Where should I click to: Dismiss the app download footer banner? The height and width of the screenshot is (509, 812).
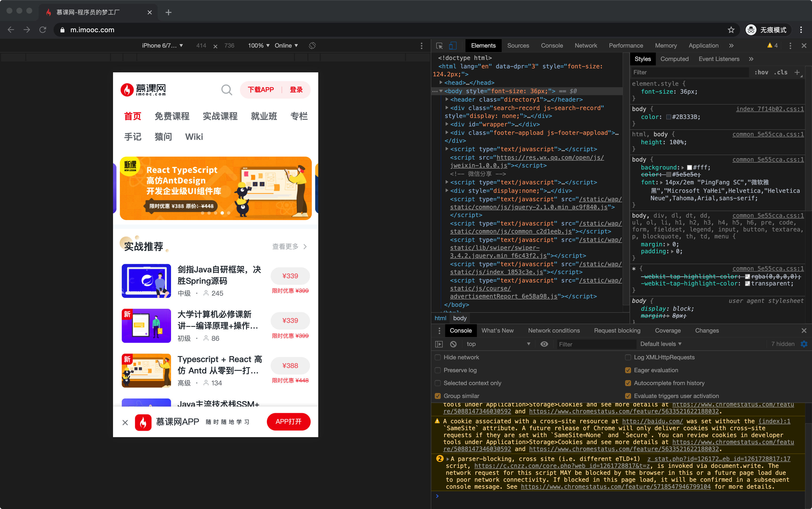[x=125, y=422]
